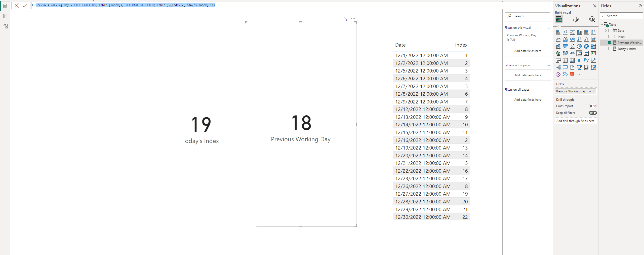This screenshot has height=255, width=644.
Task: Choose the Funnel chart visual
Action: pos(565,46)
